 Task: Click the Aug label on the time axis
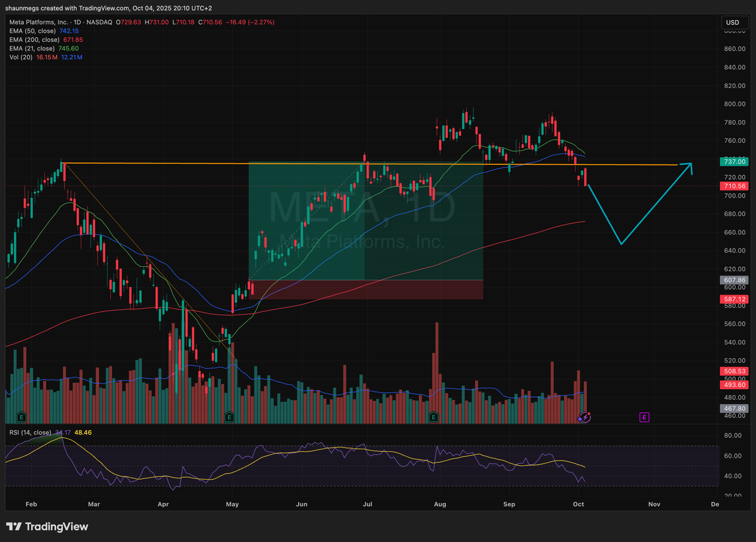tap(439, 504)
